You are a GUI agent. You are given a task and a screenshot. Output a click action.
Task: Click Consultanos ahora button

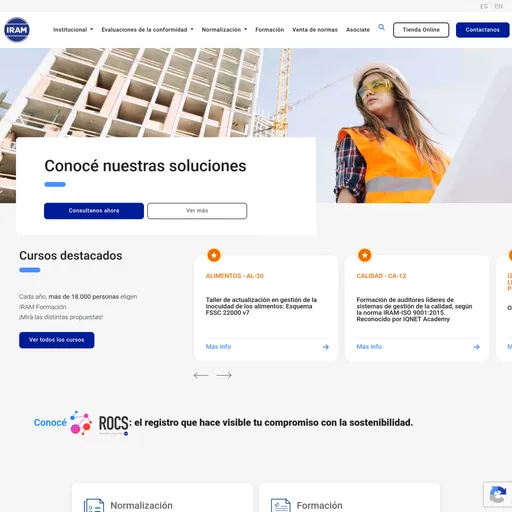click(94, 211)
